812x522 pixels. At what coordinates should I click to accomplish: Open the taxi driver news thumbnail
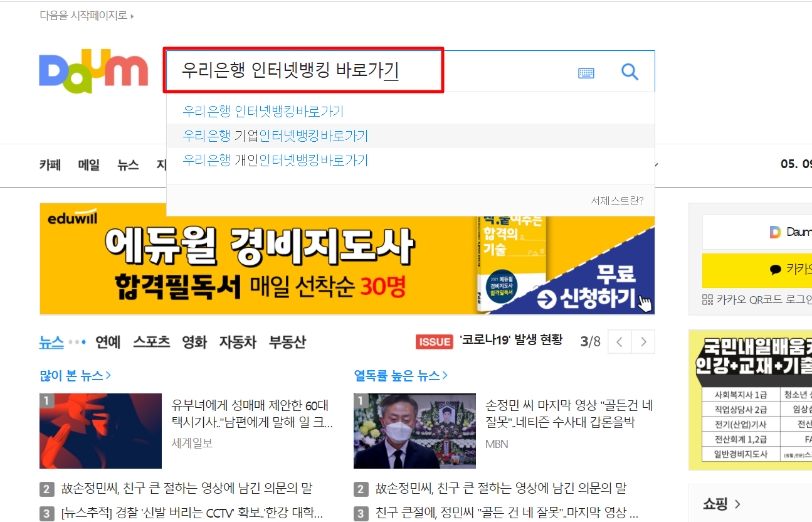point(100,431)
